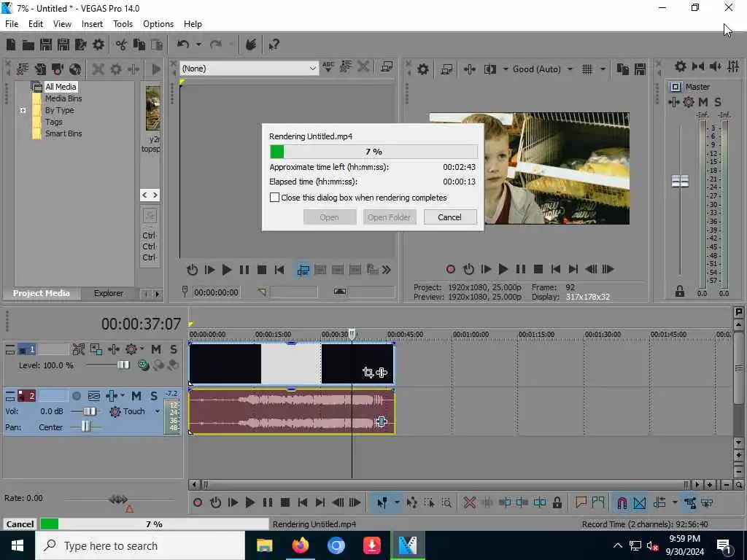The height and width of the screenshot is (560, 747).
Task: Click the What's This help icon
Action: pos(274,44)
